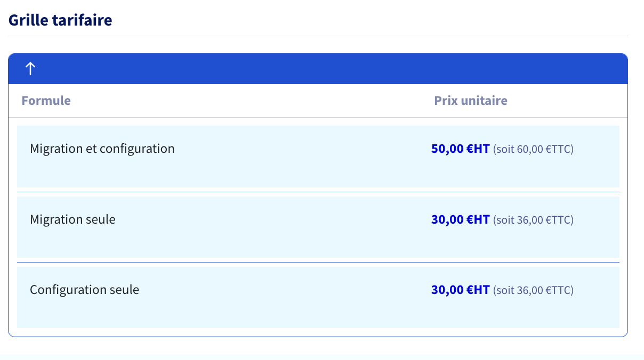Choose the Migration et configuration row
The image size is (644, 360).
(318, 157)
